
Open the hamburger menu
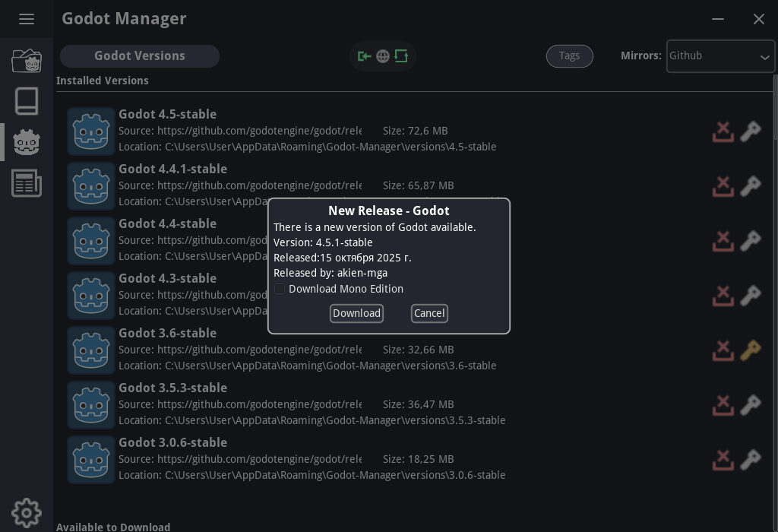pyautogui.click(x=27, y=19)
